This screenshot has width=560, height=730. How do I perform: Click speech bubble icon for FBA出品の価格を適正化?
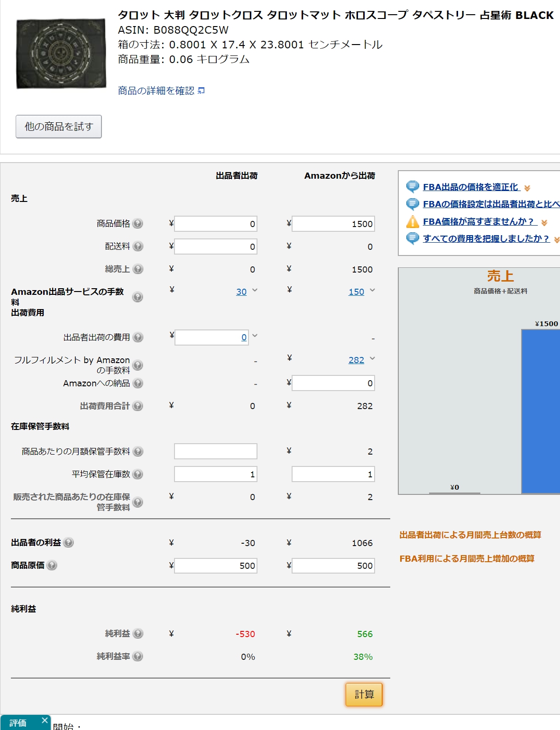pos(413,186)
